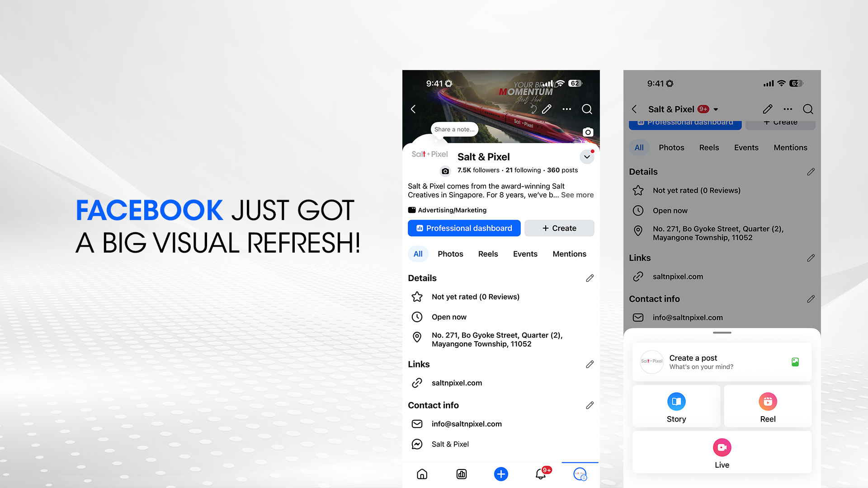868x488 pixels.
Task: Edit the Details section pencil icon
Action: [590, 278]
